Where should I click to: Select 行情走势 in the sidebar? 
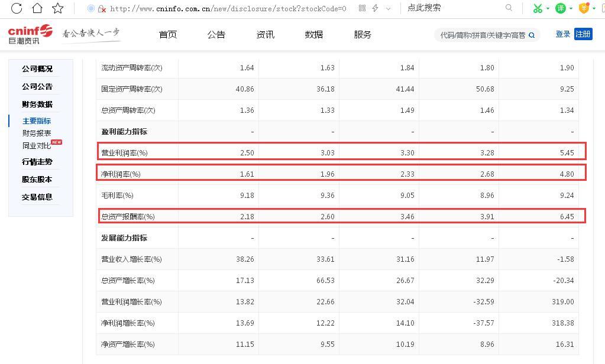click(x=37, y=161)
